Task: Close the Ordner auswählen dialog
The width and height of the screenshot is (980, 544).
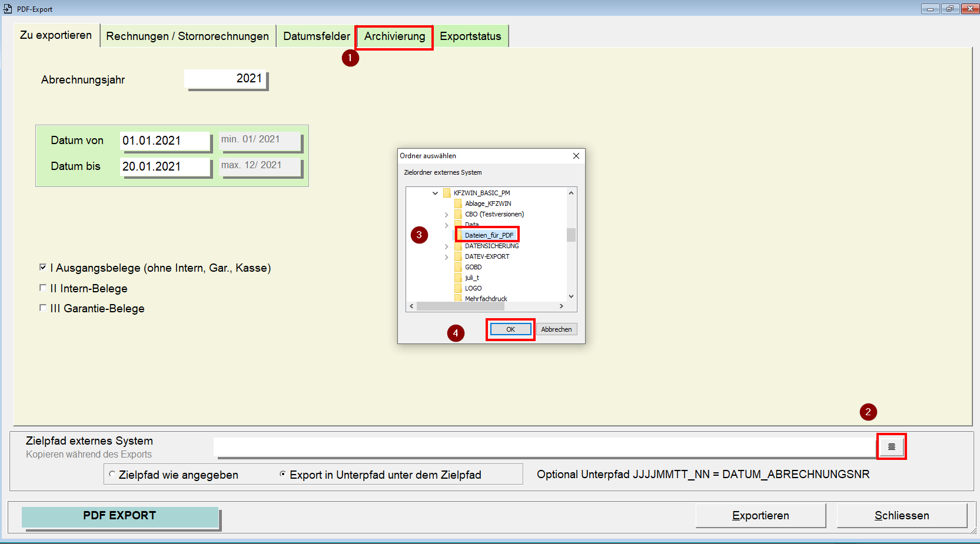Action: click(576, 156)
